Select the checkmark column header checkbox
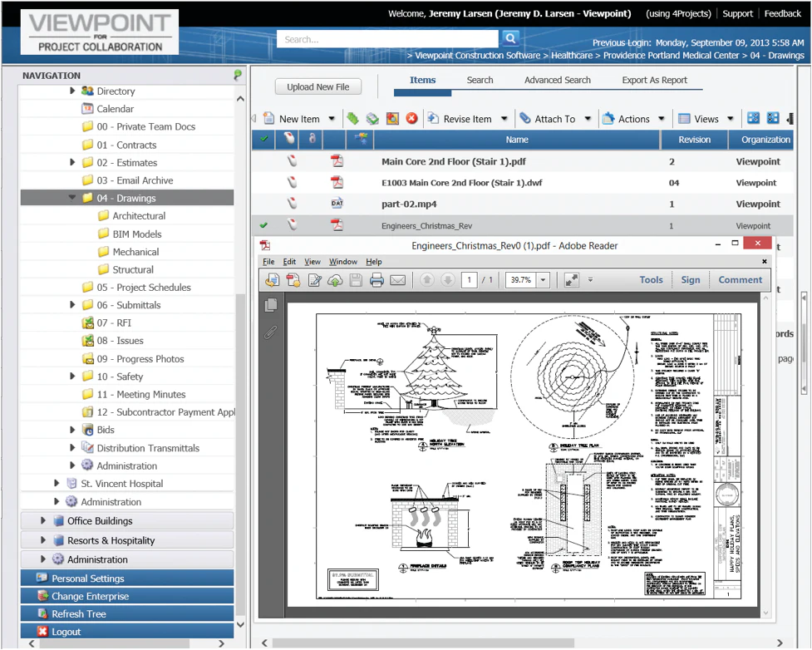Screen dimensions: 812x650 pyautogui.click(x=264, y=139)
